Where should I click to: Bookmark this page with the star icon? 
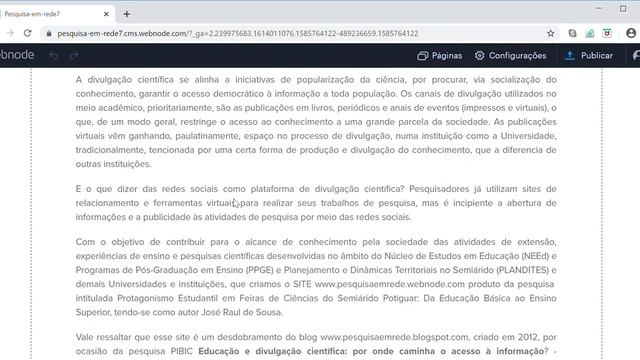tap(551, 33)
